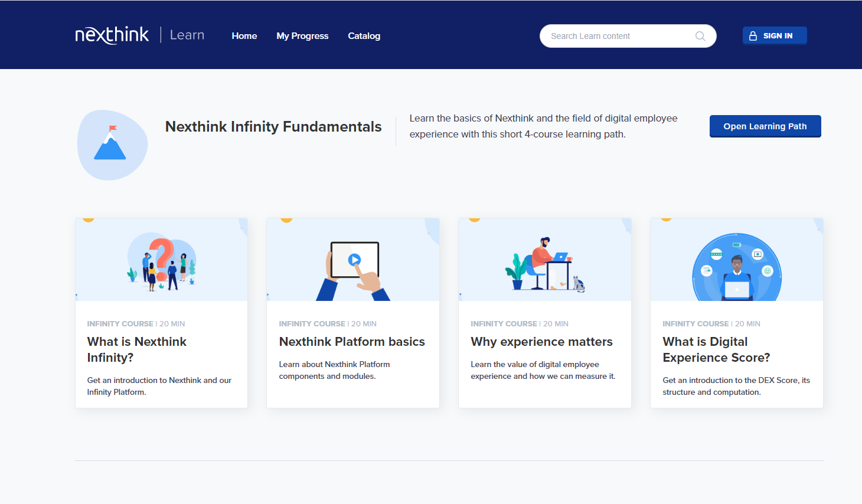
Task: Open the What is Nexthink Infinity? title
Action: (137, 349)
